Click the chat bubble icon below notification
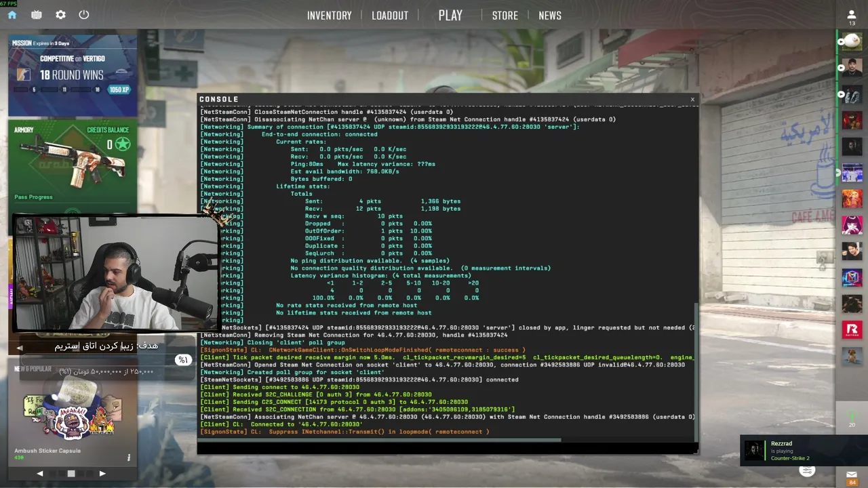868x488 pixels. (806, 471)
